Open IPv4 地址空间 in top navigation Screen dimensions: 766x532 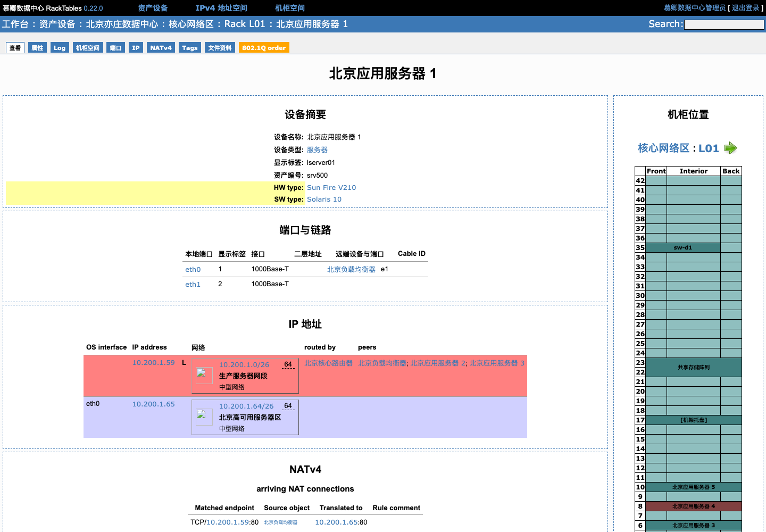click(221, 8)
